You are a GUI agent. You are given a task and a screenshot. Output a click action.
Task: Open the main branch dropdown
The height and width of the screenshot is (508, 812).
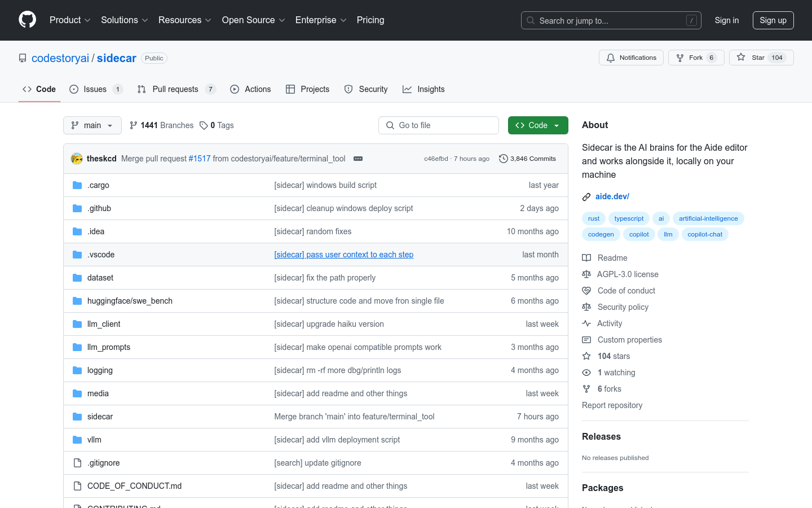pyautogui.click(x=92, y=125)
